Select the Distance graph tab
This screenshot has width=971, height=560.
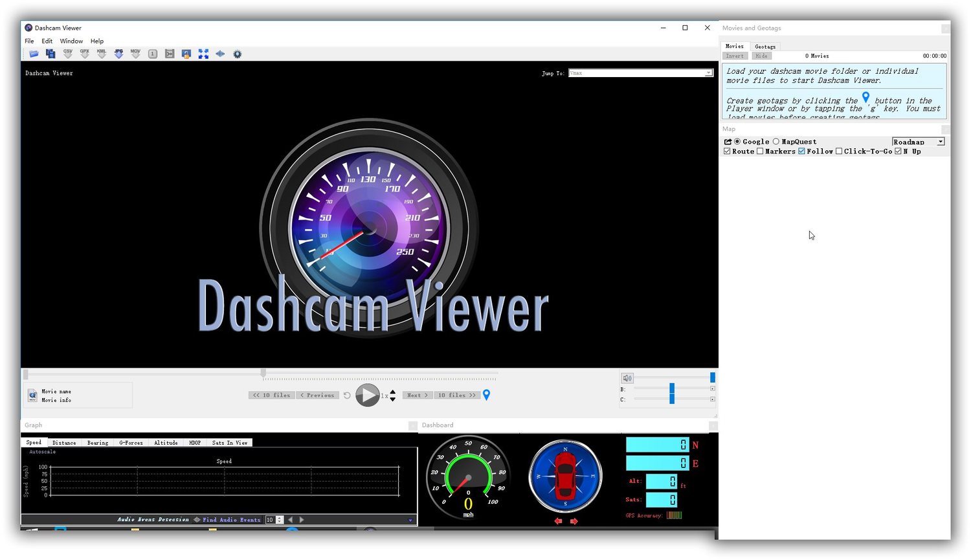tap(64, 443)
